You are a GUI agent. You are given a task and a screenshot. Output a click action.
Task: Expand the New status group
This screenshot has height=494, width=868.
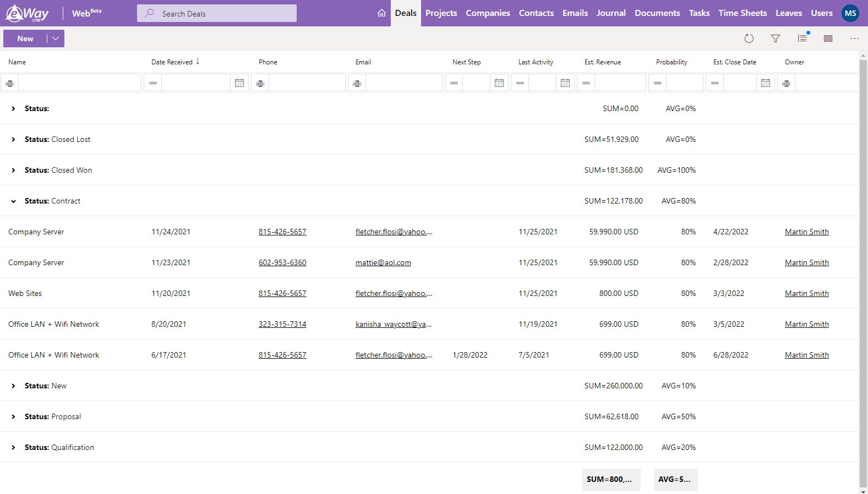tap(13, 386)
